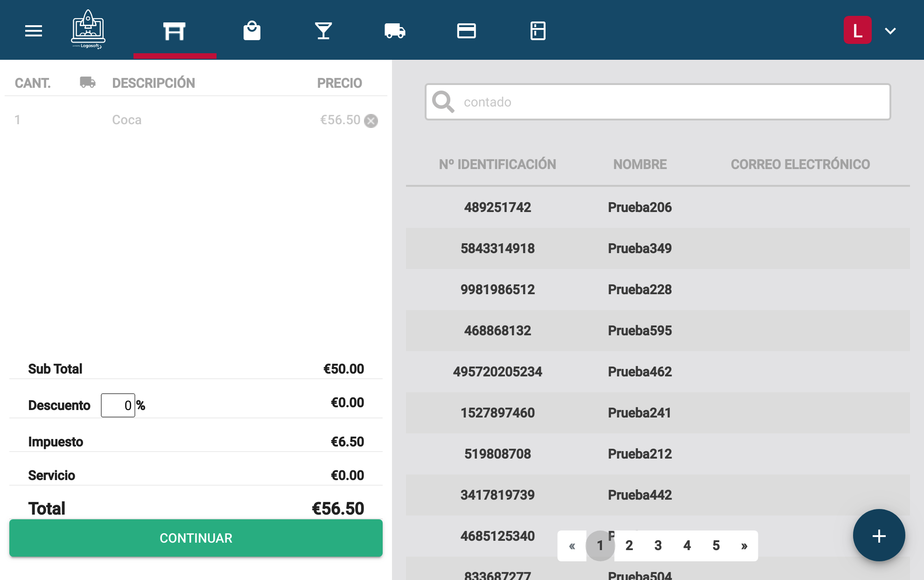924x580 pixels.
Task: Add new customer with plus button
Action: click(x=879, y=535)
